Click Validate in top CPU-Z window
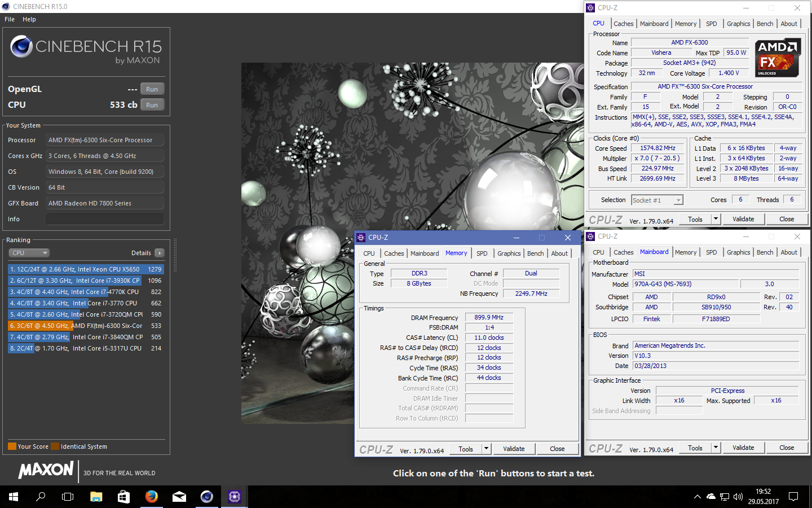This screenshot has width=812, height=508. tap(743, 219)
